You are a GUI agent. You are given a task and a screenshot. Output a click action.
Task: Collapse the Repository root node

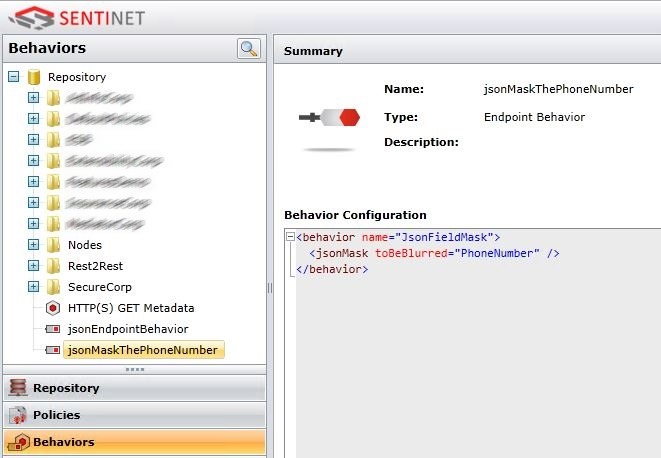tap(13, 77)
